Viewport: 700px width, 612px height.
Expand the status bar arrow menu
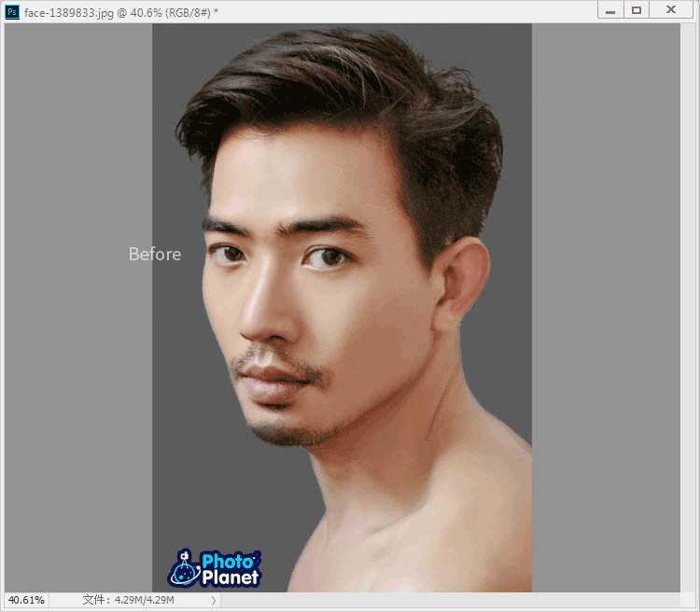pos(214,600)
